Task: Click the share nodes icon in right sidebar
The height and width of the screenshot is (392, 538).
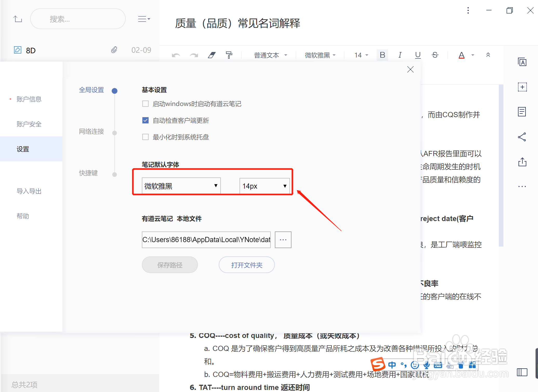Action: (522, 137)
